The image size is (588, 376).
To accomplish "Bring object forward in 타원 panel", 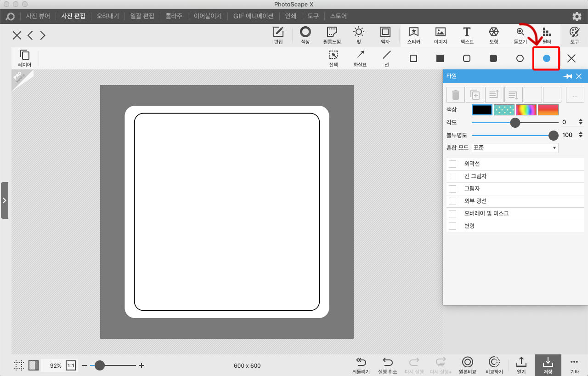I will tap(494, 95).
